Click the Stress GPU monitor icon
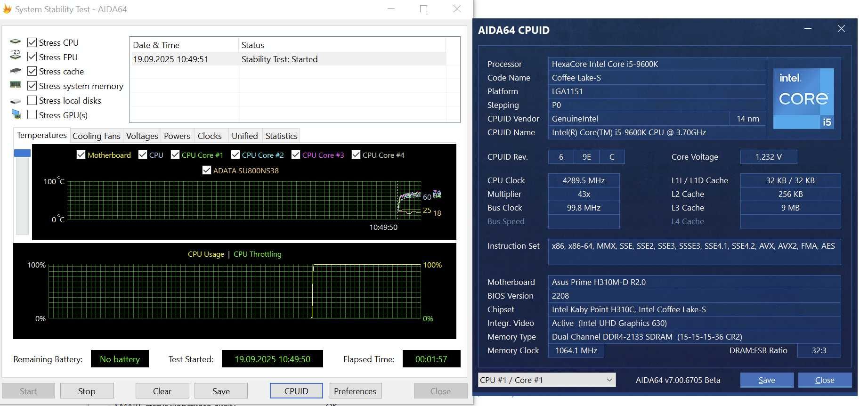The image size is (868, 406). (x=16, y=114)
